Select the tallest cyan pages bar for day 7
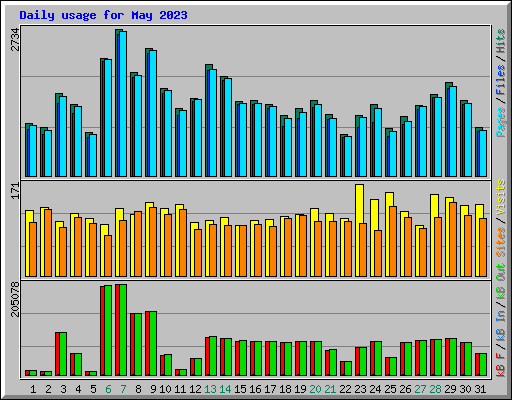This screenshot has height=400, width=512. (123, 104)
